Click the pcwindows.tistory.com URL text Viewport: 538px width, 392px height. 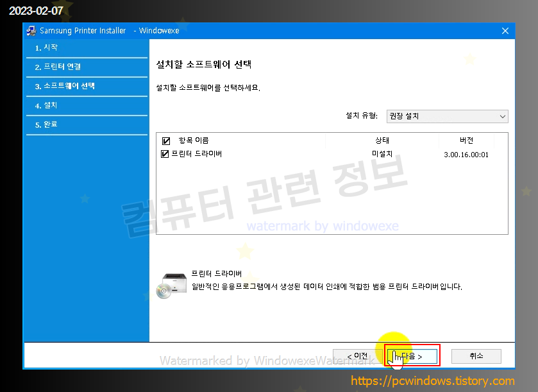[x=433, y=380]
